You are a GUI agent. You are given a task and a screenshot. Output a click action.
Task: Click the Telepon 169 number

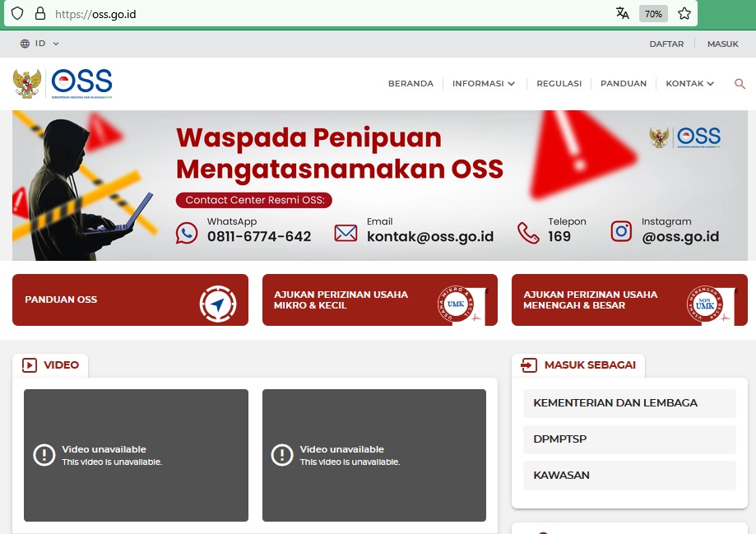coord(559,236)
